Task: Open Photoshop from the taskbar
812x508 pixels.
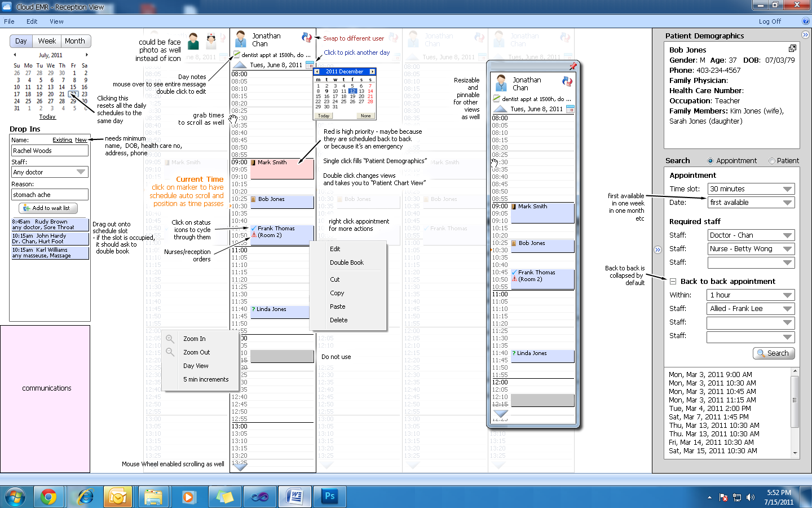Action: point(330,496)
